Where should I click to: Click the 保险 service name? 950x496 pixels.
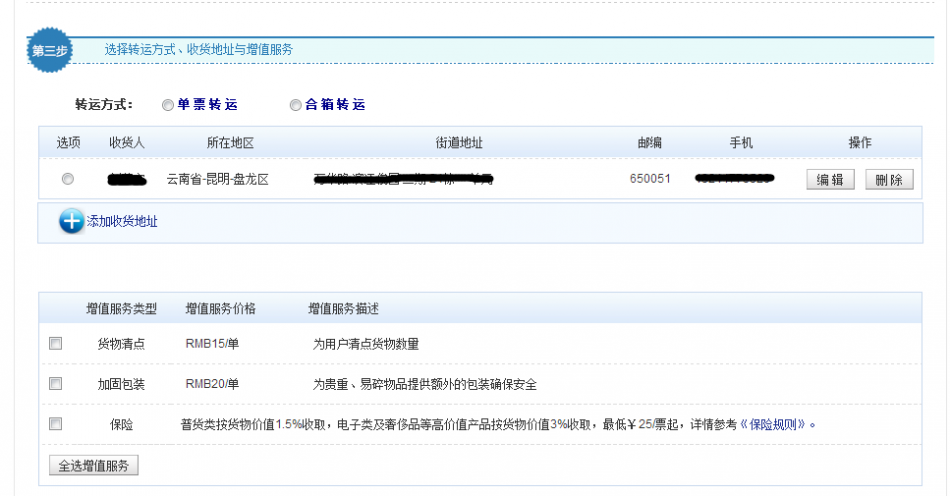121,425
